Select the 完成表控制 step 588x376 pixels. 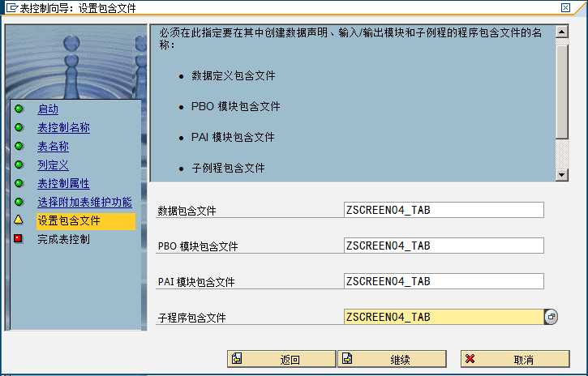click(x=63, y=239)
